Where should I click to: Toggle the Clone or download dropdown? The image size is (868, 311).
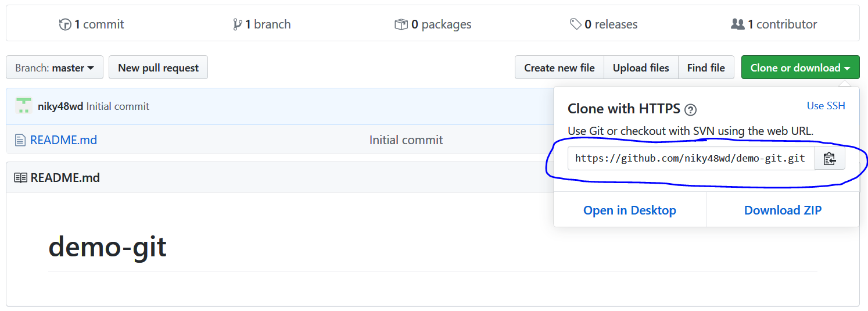tap(800, 67)
